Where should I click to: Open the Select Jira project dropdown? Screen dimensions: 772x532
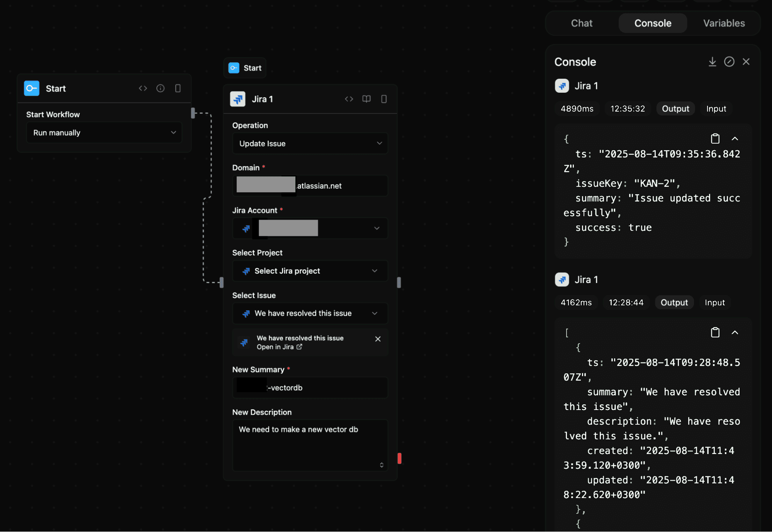[x=310, y=271]
